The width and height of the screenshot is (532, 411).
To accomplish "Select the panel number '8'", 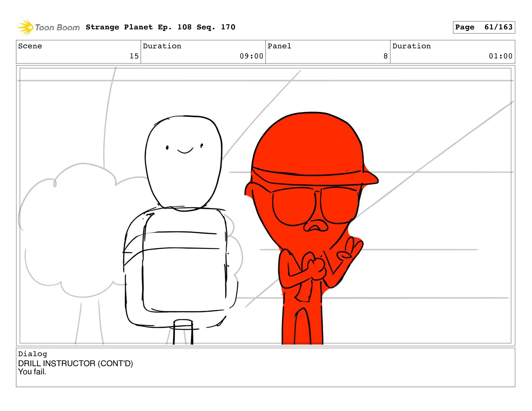I will [386, 56].
